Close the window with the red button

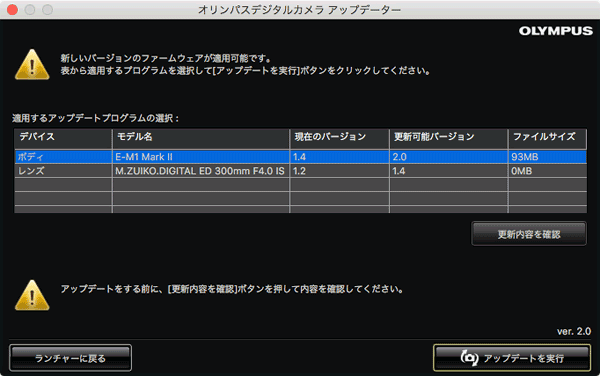(x=13, y=10)
